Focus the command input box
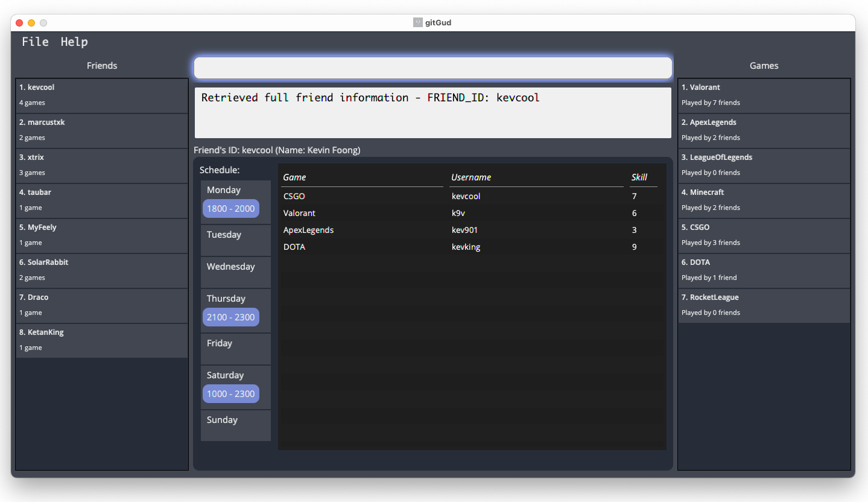Viewport: 868px width, 502px height. pos(432,68)
